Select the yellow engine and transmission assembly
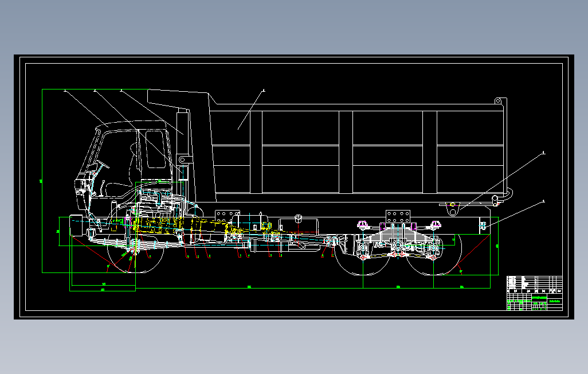This screenshot has height=374, width=588. click(x=184, y=225)
